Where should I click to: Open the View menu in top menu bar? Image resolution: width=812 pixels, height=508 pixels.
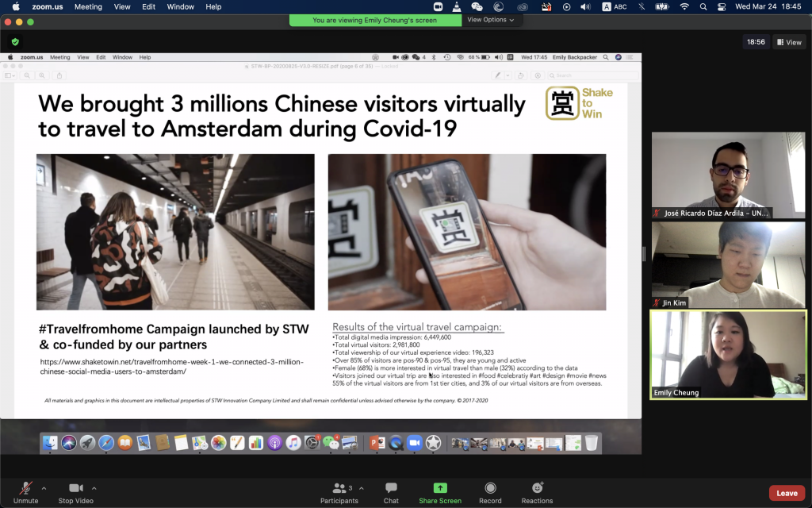click(122, 6)
